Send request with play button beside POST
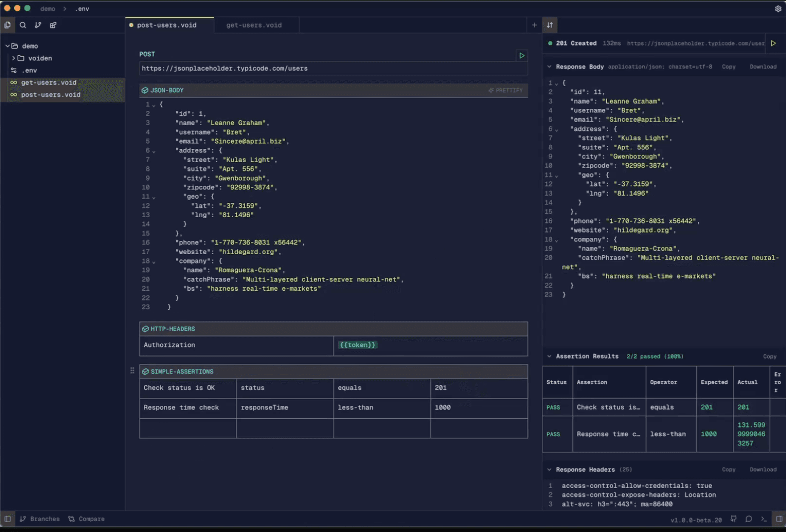 (522, 56)
